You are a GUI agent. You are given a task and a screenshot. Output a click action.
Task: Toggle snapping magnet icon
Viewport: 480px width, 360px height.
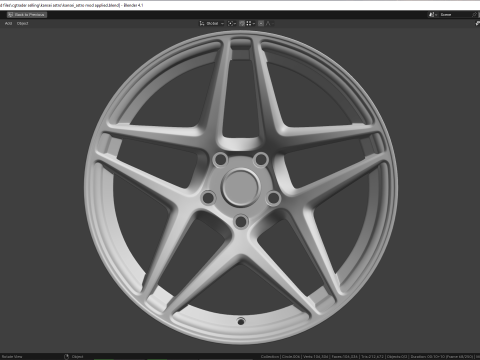coord(242,23)
